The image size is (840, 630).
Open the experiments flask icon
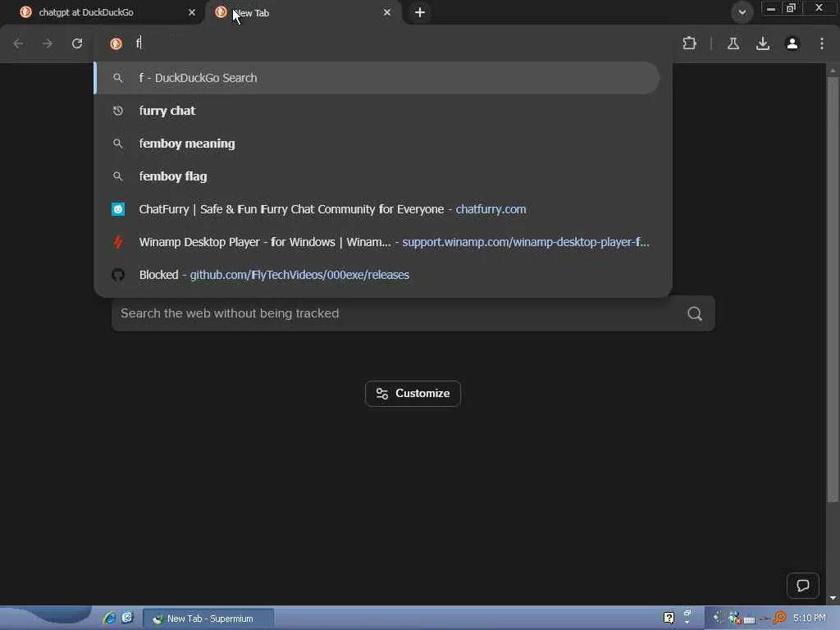[x=733, y=43]
